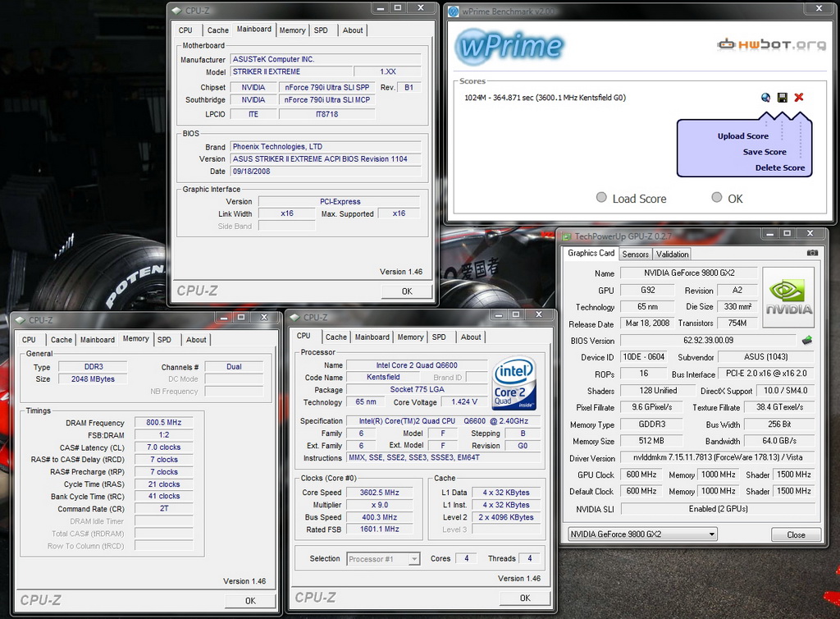Click the floppy disk save score icon
This screenshot has width=840, height=619.
click(783, 98)
